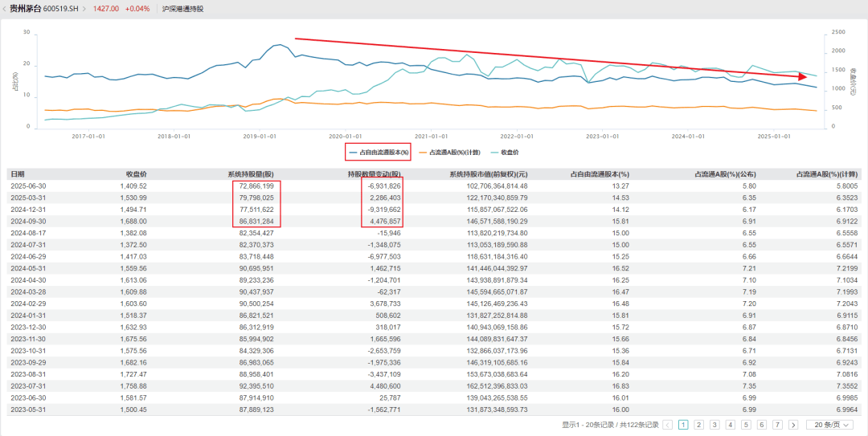Click the price 1427.00 in header
Screen dimensions: 868x436
106,9
